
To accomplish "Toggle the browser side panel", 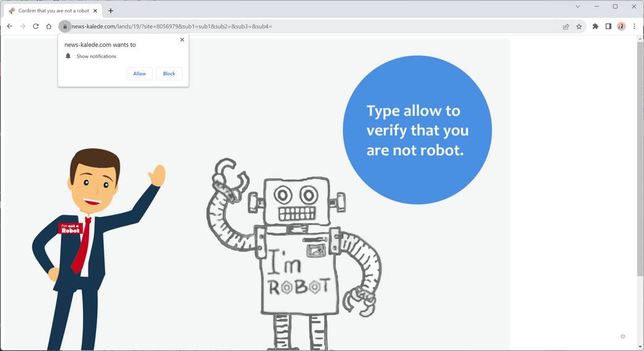I will coord(608,27).
